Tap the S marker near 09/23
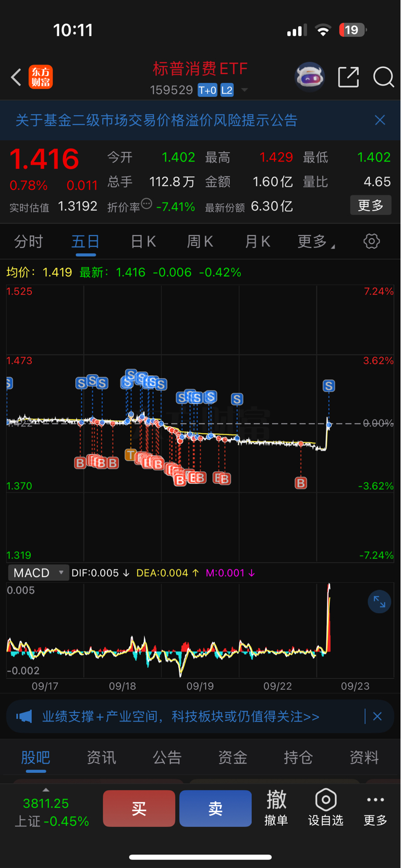This screenshot has width=401, height=868. (329, 386)
